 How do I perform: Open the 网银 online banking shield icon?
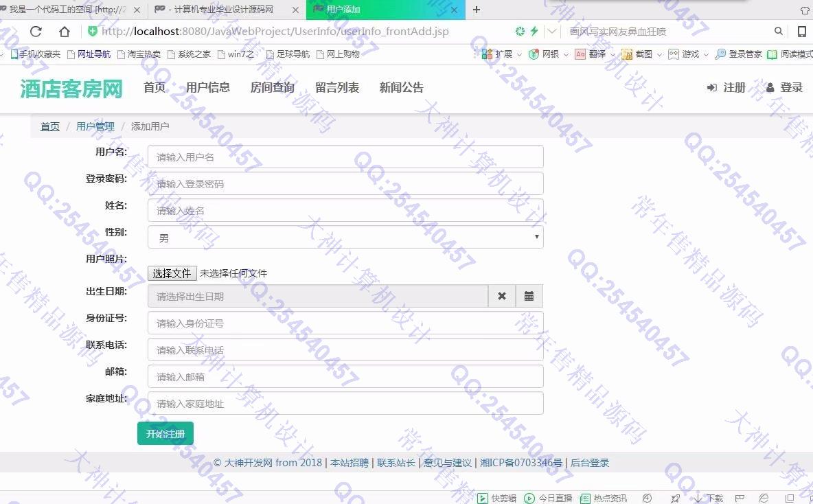pyautogui.click(x=534, y=54)
